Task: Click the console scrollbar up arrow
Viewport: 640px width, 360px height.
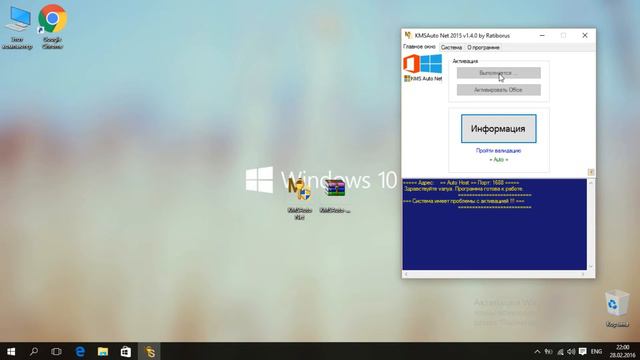Action: pyautogui.click(x=591, y=182)
